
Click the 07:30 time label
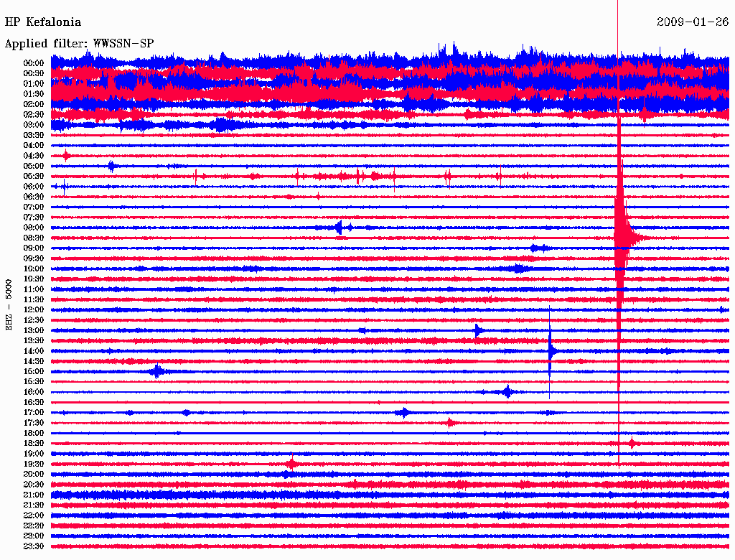coord(34,218)
